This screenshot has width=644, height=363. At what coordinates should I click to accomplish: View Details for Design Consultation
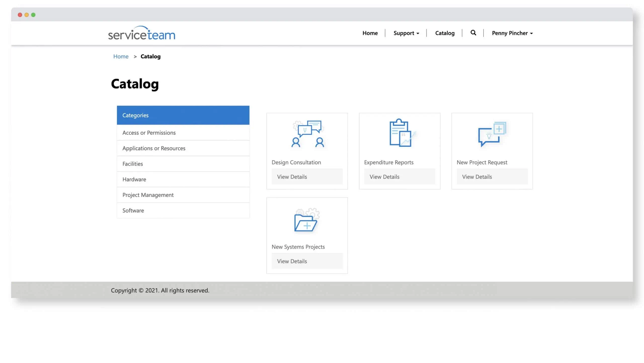click(x=307, y=177)
